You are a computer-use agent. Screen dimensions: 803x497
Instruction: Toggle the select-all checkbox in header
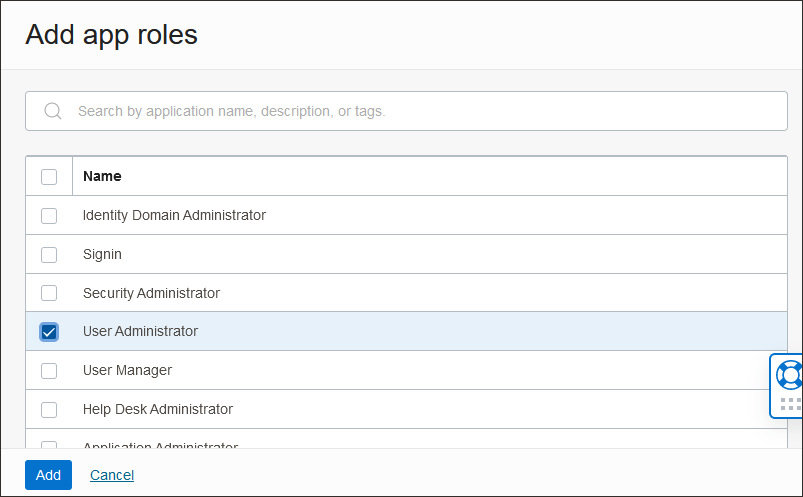pyautogui.click(x=49, y=176)
